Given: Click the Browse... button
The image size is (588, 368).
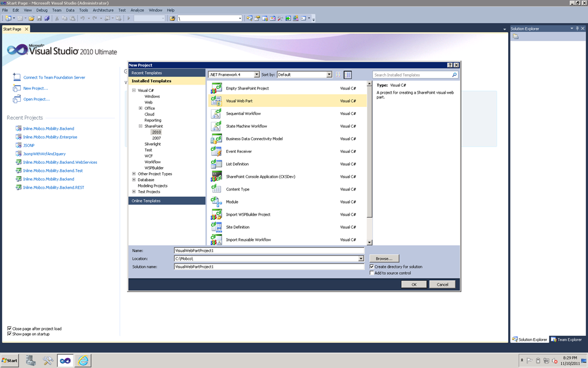Looking at the screenshot, I should [x=384, y=258].
